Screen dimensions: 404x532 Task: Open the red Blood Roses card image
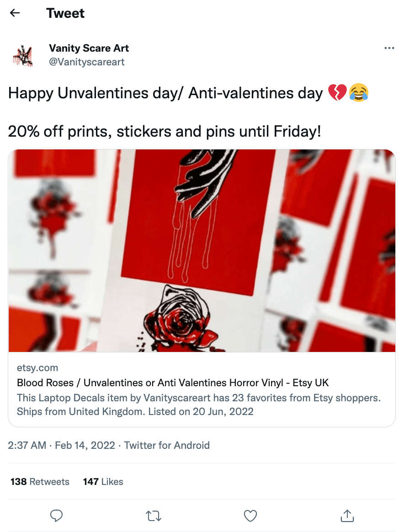(x=202, y=250)
